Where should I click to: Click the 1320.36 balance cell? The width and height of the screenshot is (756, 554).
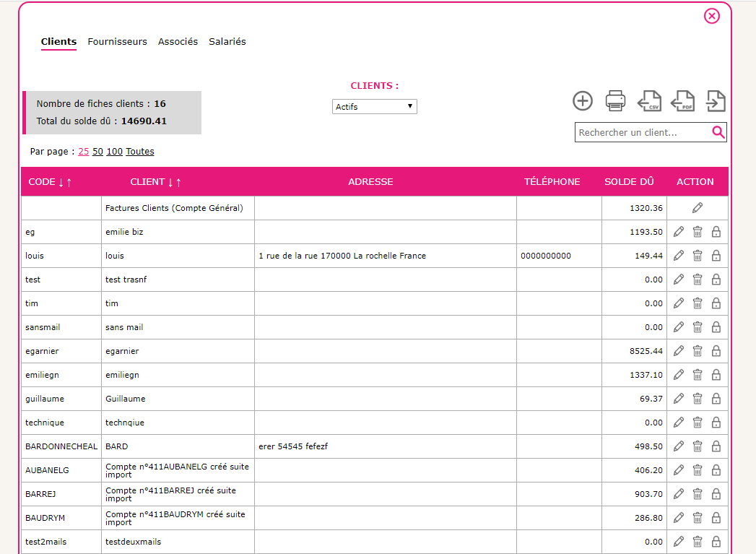634,208
